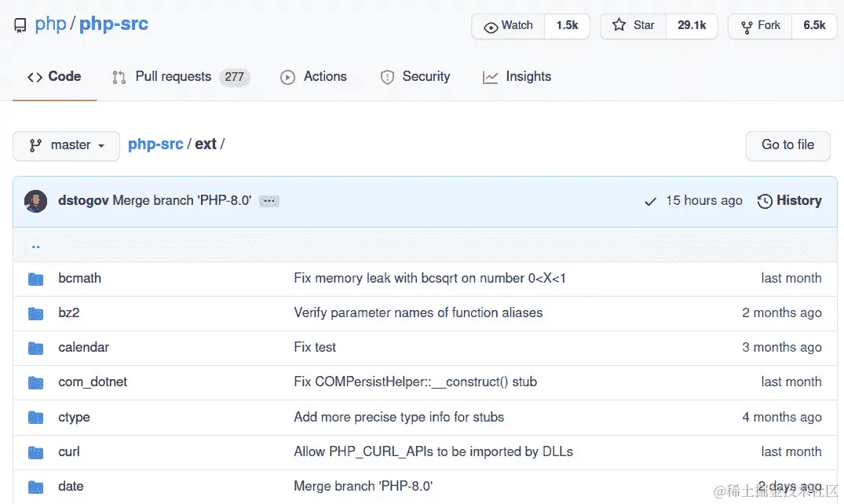Click the parent directory double dots
This screenshot has height=504, width=844.
35,245
